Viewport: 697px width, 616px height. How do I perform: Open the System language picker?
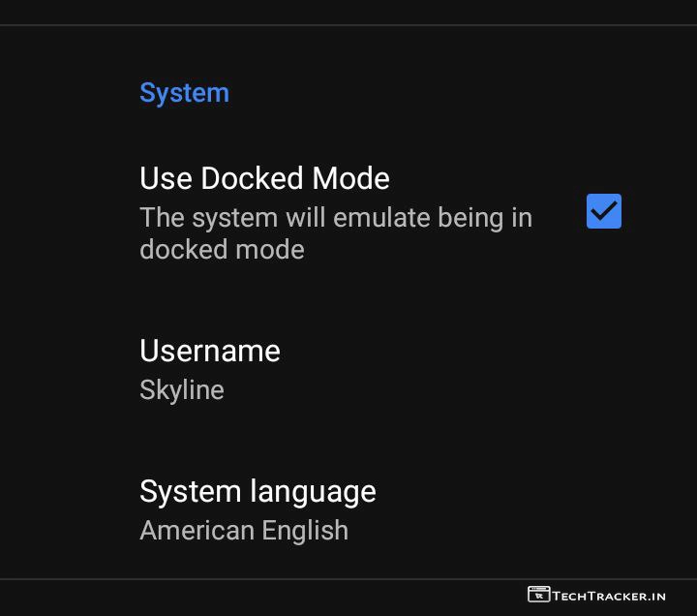point(258,509)
